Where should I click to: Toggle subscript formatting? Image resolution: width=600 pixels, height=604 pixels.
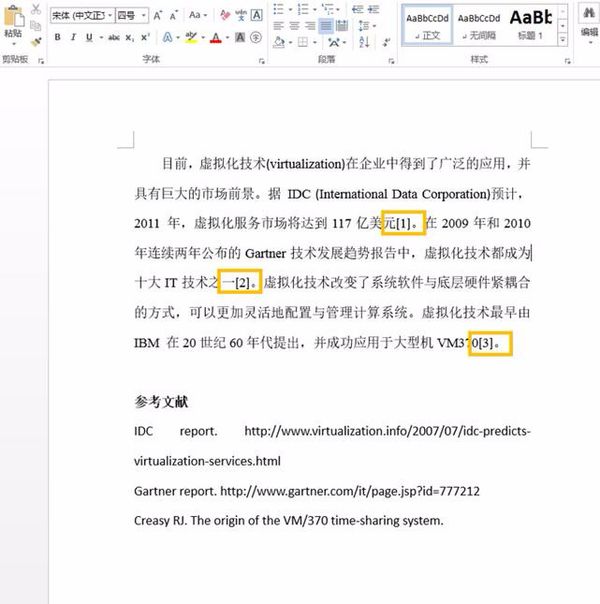point(130,37)
